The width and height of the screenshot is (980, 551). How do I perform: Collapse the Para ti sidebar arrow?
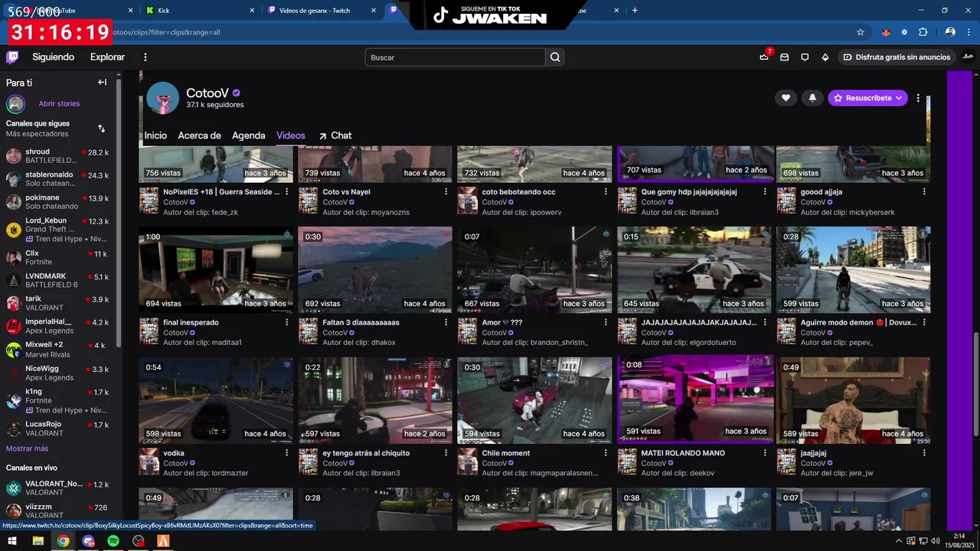[x=102, y=82]
